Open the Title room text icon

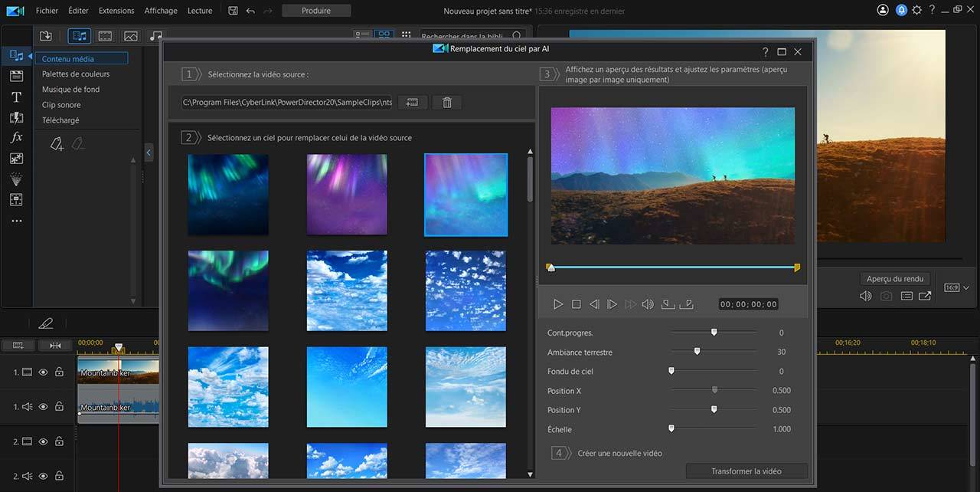coord(16,97)
